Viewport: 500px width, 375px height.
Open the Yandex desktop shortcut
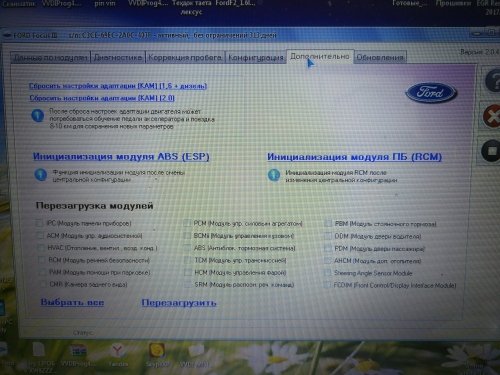tap(117, 352)
